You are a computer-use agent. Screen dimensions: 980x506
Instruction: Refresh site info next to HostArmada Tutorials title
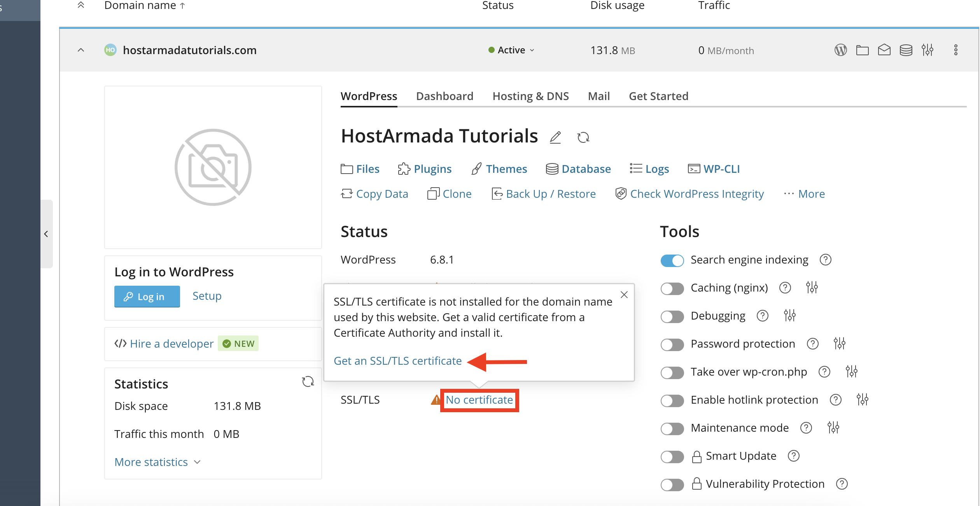(x=583, y=137)
